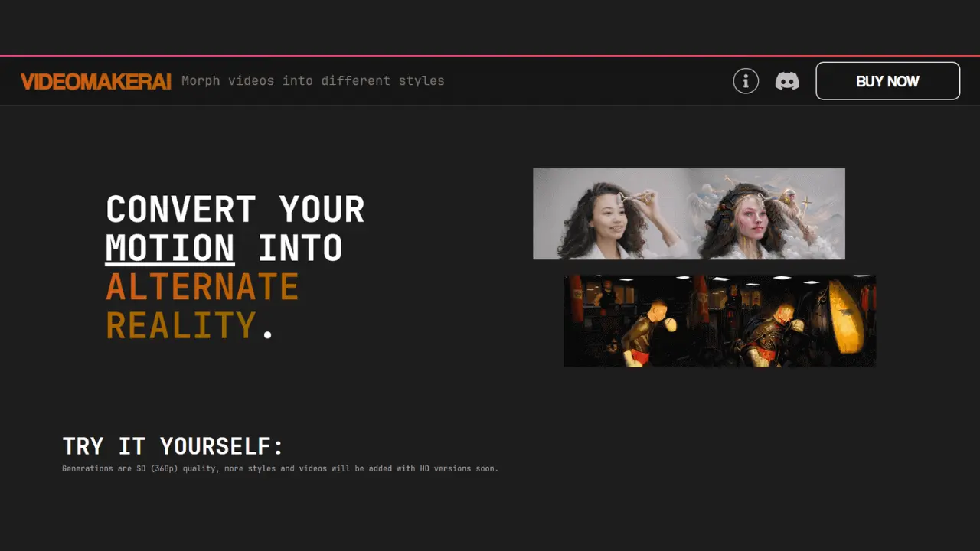
Task: Open the info icon in header
Action: point(746,81)
